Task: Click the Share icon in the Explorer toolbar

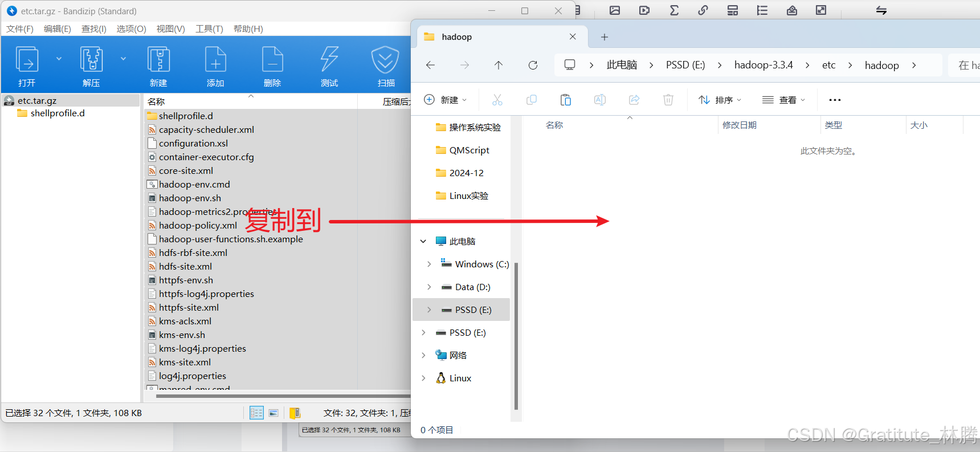Action: coord(634,100)
